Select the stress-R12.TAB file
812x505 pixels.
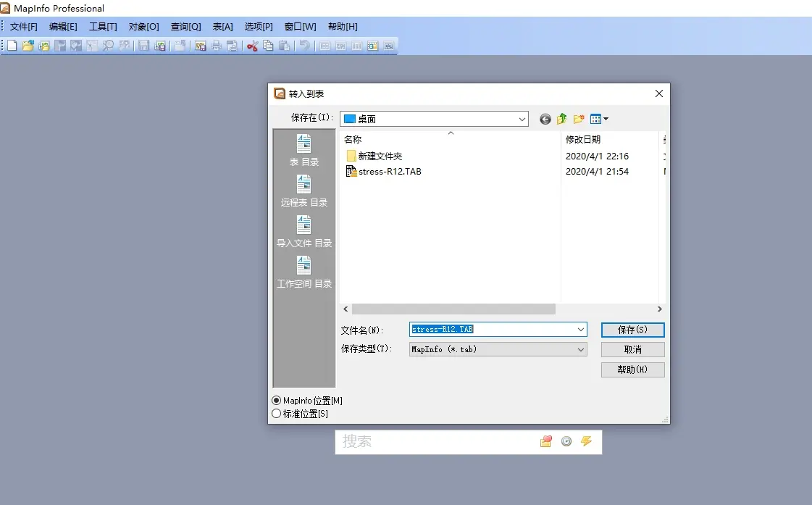(384, 172)
